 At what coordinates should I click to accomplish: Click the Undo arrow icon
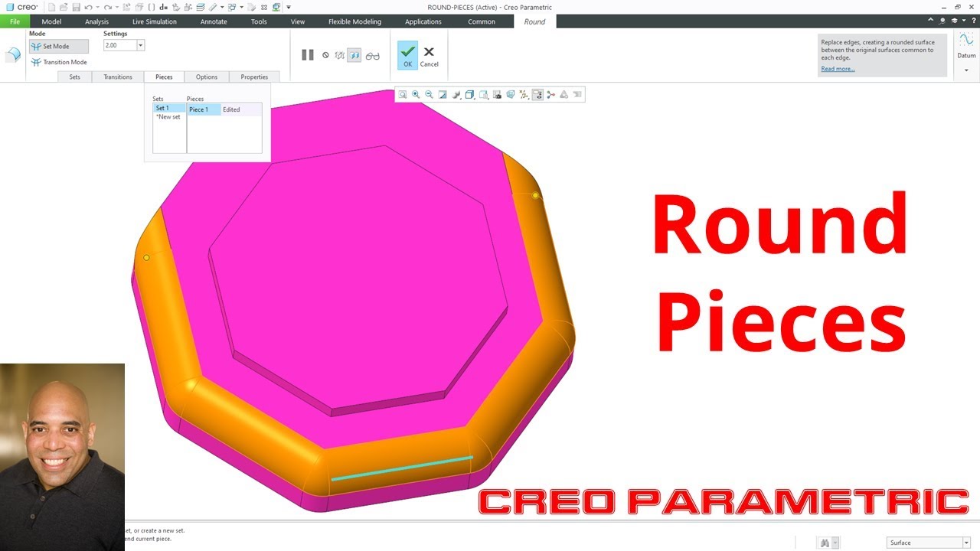click(x=89, y=7)
